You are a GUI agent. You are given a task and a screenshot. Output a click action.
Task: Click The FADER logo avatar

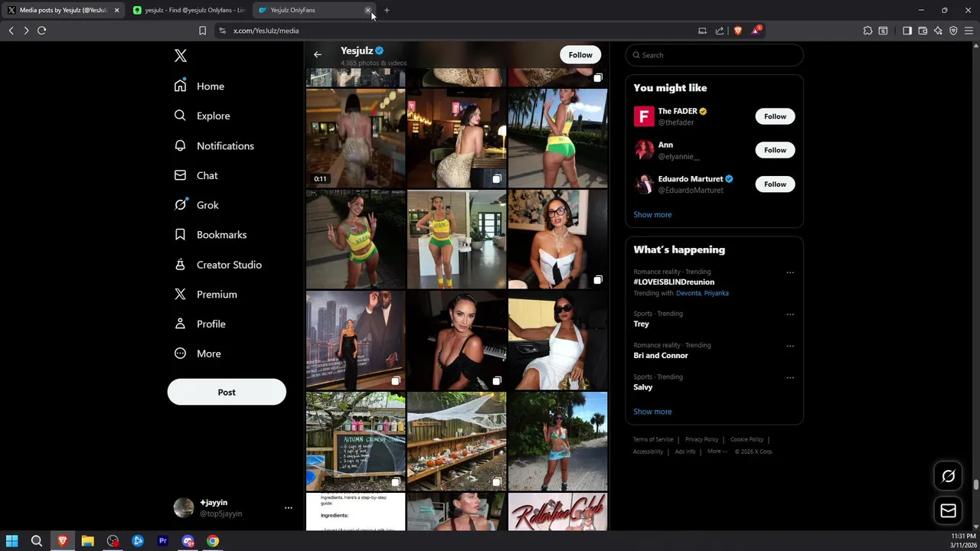644,116
